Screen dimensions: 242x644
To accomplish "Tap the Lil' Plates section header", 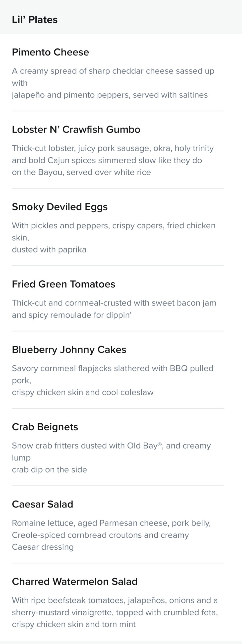I will point(35,19).
